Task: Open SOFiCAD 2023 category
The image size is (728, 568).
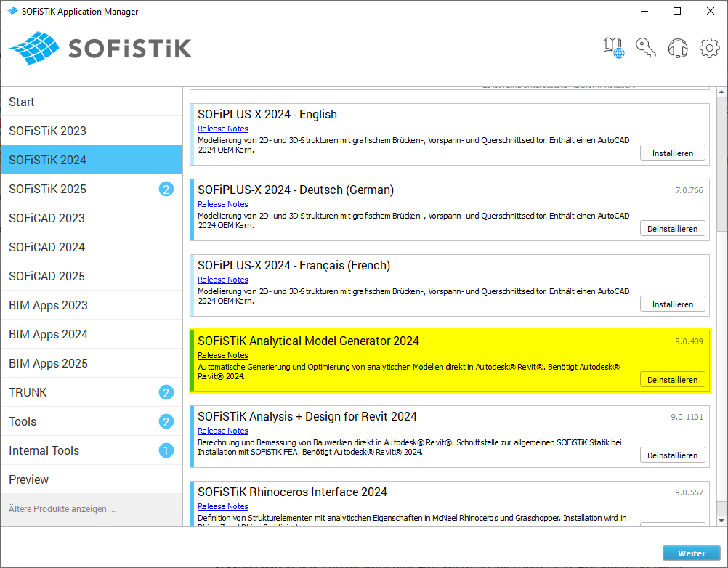Action: 92,218
